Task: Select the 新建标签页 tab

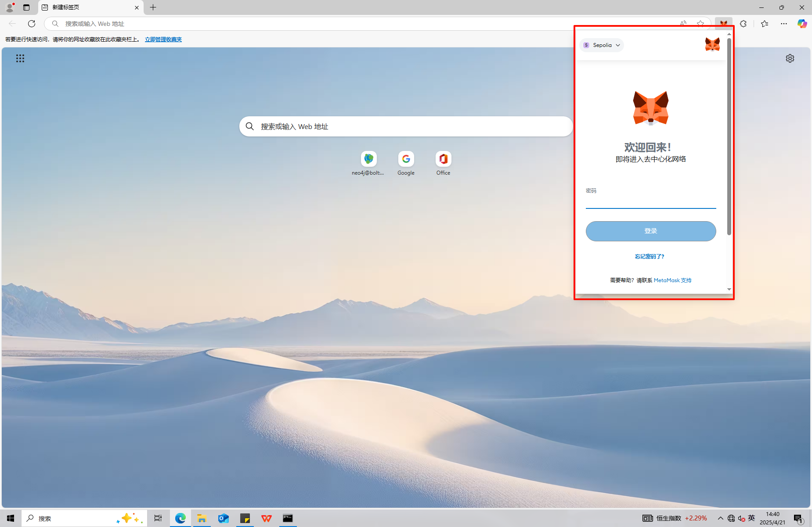Action: coord(91,7)
